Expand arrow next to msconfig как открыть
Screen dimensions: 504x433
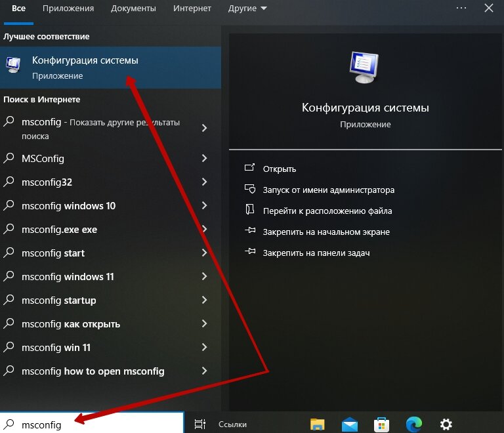click(x=204, y=324)
